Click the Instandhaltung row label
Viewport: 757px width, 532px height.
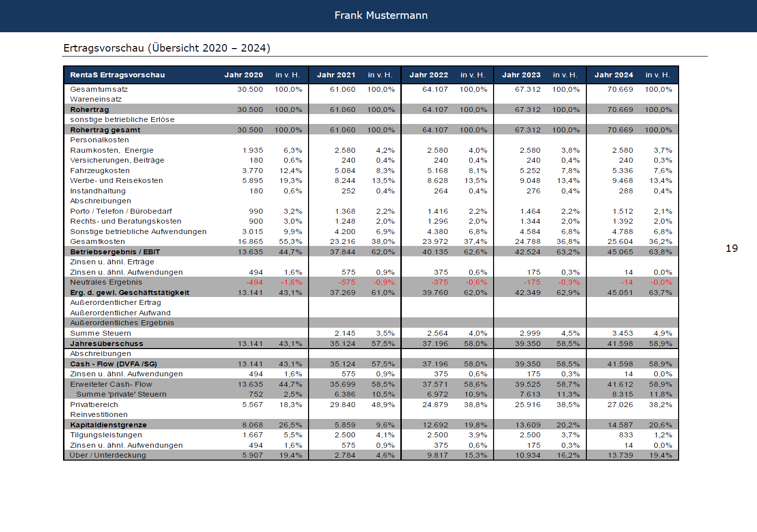click(x=98, y=191)
